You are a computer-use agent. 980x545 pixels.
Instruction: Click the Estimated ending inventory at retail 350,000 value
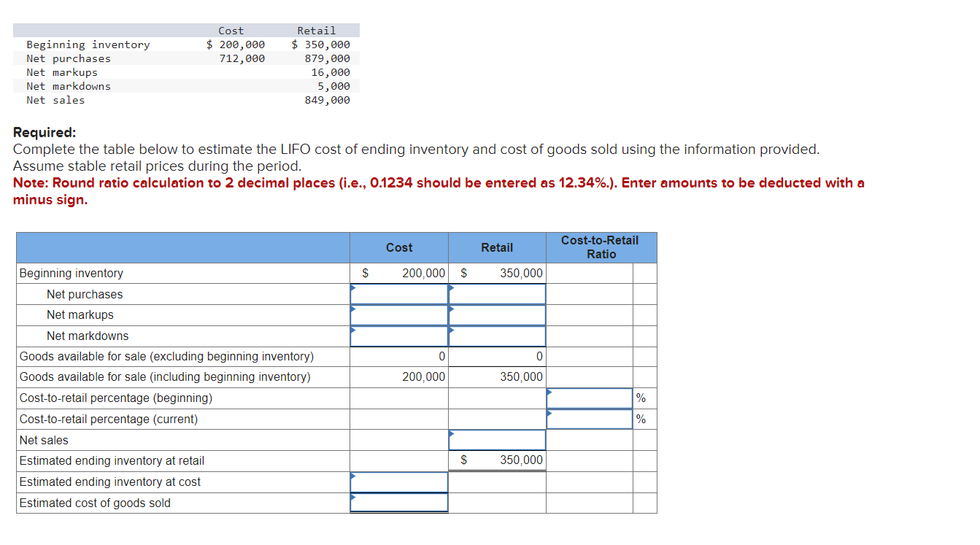pyautogui.click(x=521, y=460)
